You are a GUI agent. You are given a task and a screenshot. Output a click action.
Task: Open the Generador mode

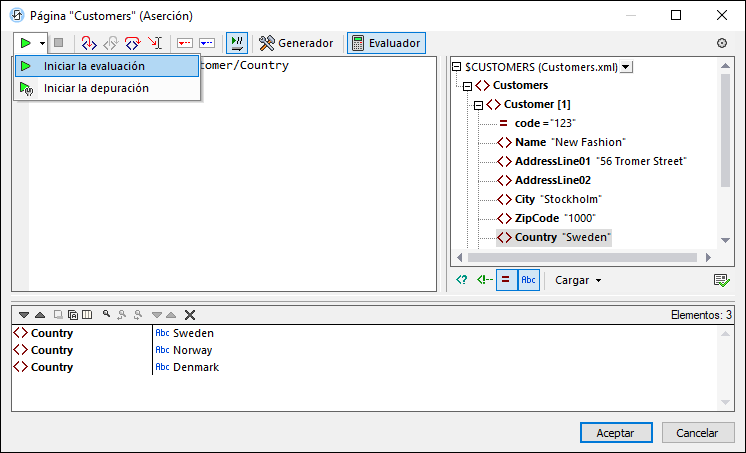296,43
